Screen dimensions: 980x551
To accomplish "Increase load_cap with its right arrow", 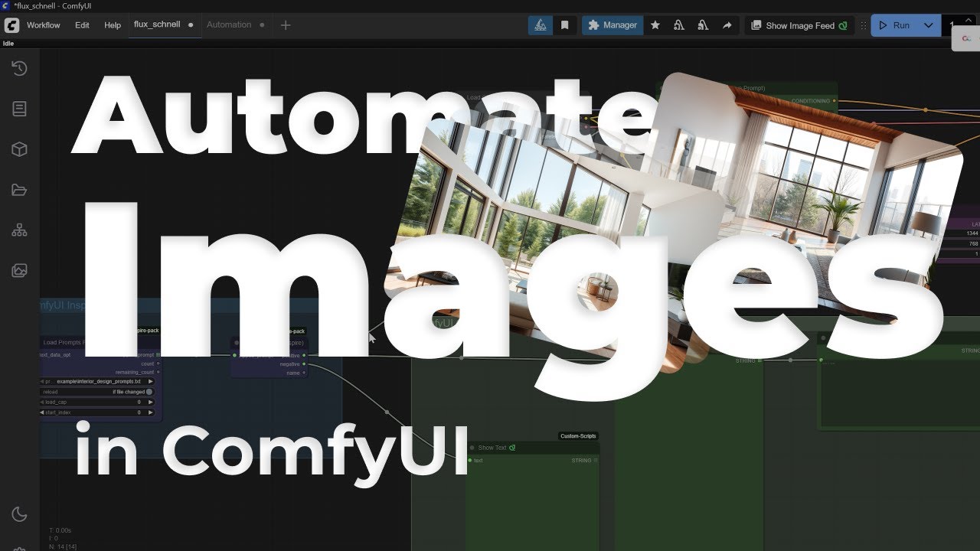I will tap(152, 401).
